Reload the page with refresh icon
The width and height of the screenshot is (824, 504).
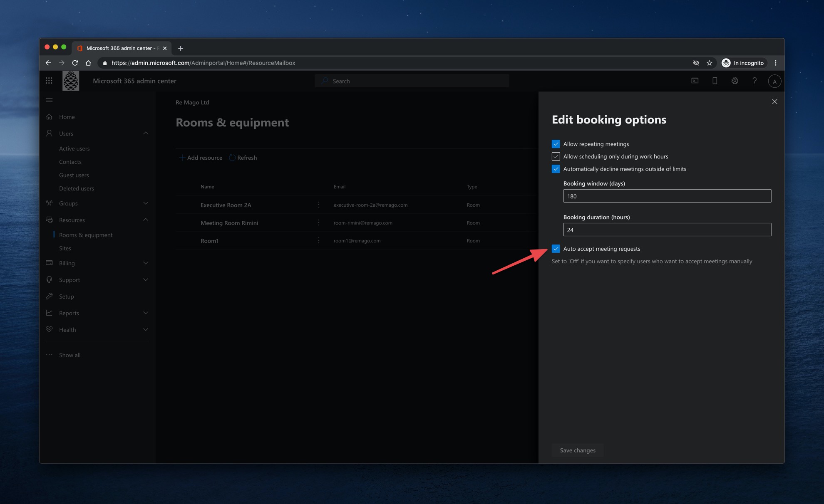[75, 63]
